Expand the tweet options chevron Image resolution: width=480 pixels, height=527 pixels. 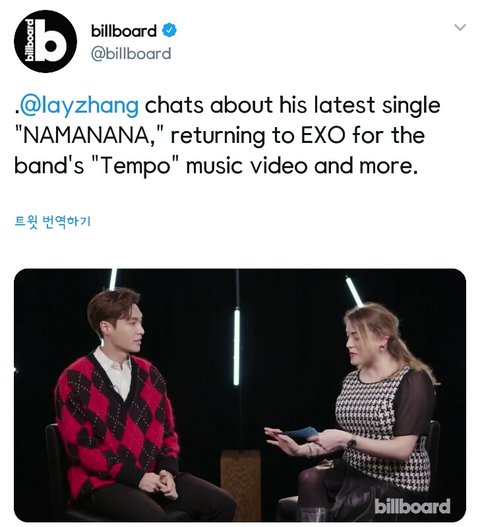click(460, 27)
